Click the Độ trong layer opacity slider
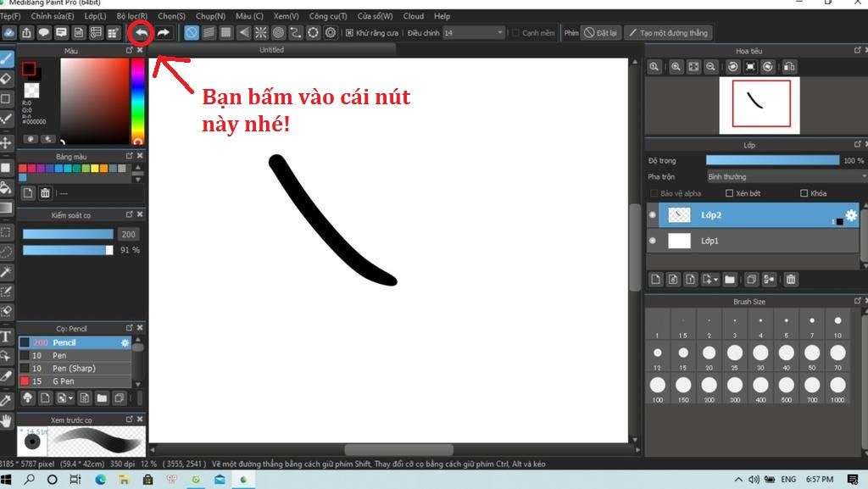The image size is (868, 489). click(773, 160)
